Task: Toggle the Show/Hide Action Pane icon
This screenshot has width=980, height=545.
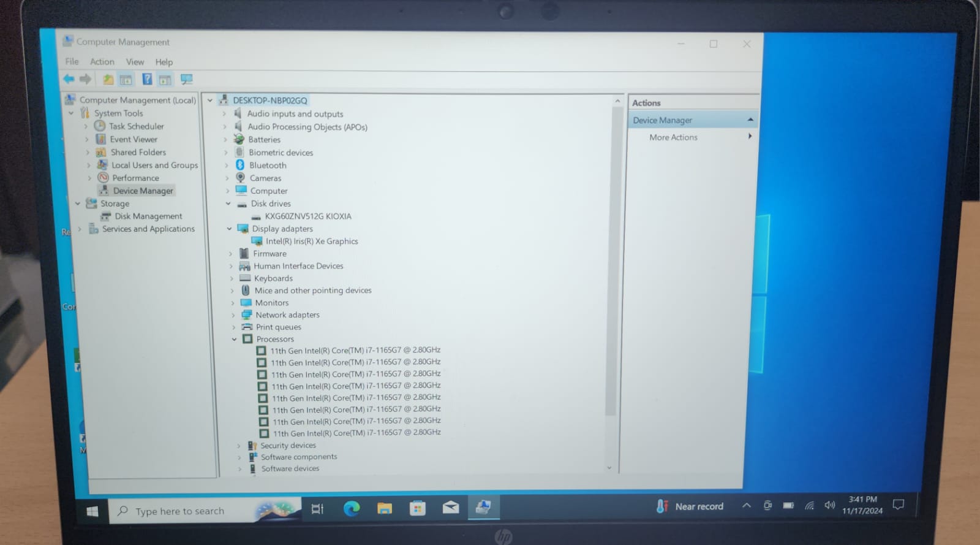Action: [165, 80]
